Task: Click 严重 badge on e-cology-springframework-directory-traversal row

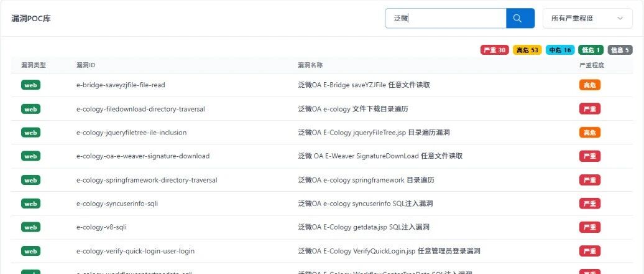Action: point(590,180)
